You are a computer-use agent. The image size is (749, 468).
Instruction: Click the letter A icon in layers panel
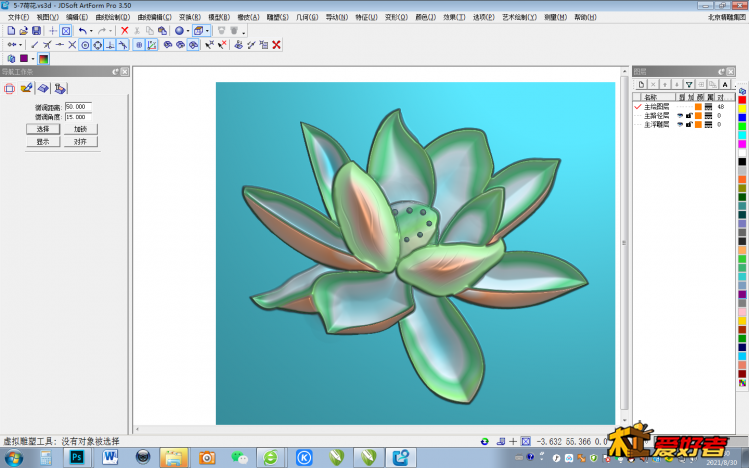pyautogui.click(x=725, y=85)
